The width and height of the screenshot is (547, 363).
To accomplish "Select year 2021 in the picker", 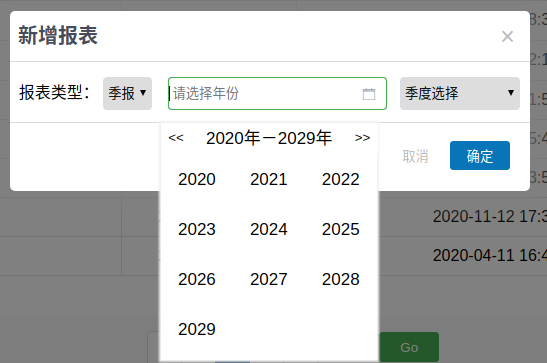I will click(269, 179).
